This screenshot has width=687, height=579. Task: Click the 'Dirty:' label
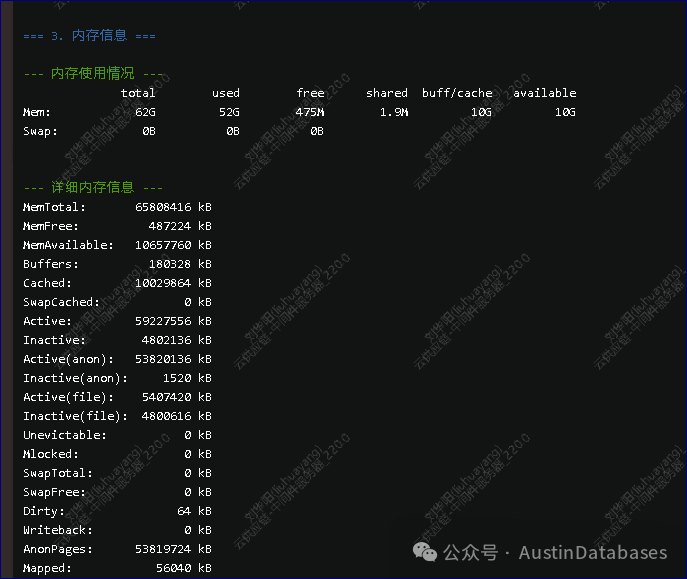43,511
